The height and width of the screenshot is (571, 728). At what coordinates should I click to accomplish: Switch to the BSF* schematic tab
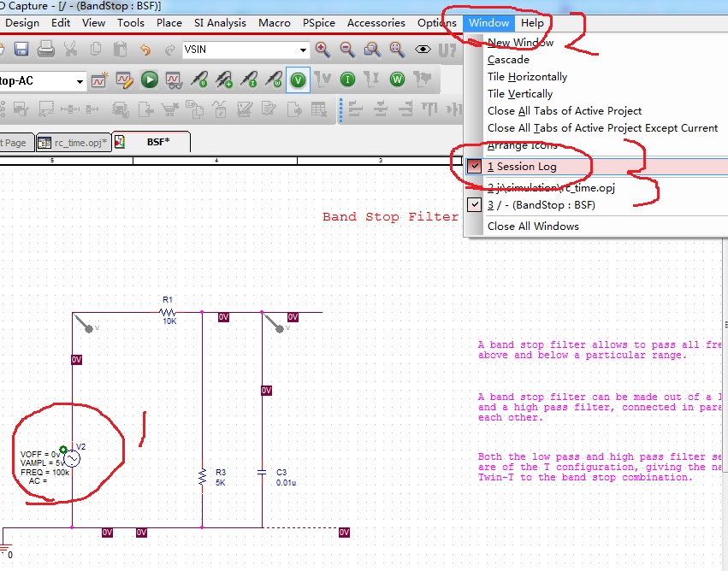pos(151,142)
